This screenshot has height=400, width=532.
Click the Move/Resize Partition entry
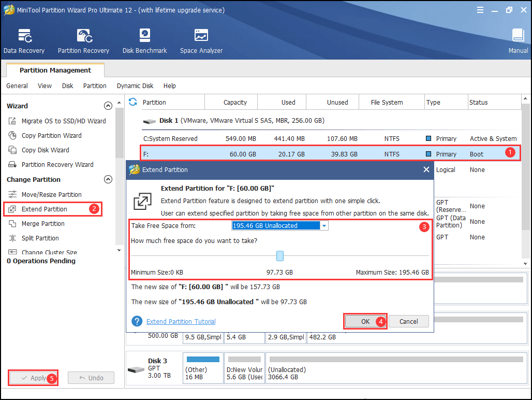point(45,195)
